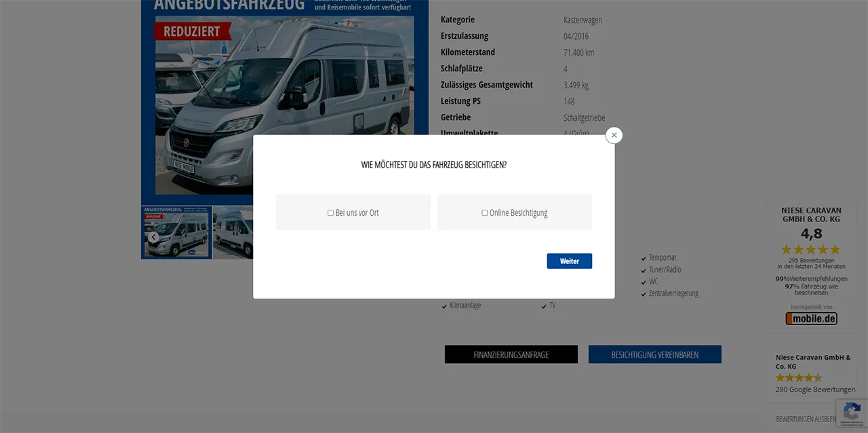The width and height of the screenshot is (868, 433).
Task: Select the 'Bei uns vor Ort' option tile
Action: pyautogui.click(x=353, y=212)
